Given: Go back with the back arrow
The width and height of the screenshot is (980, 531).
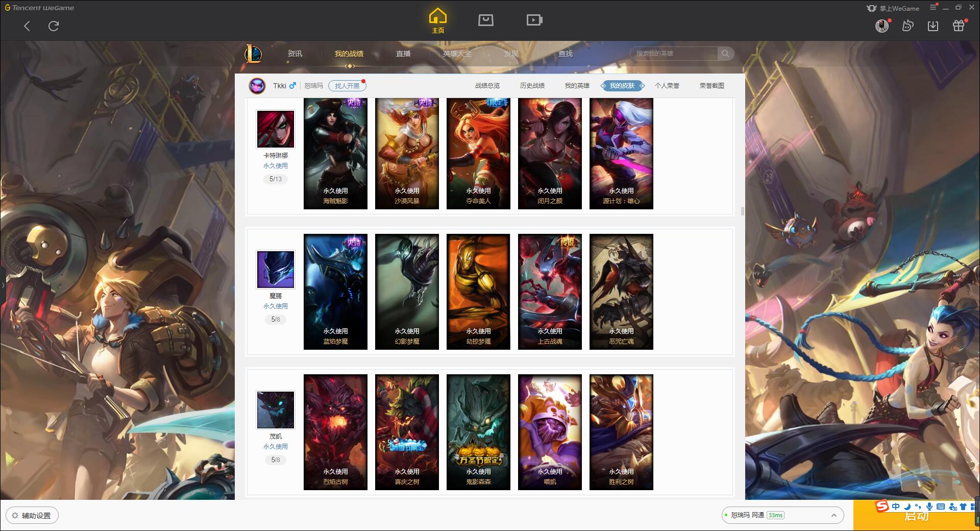Looking at the screenshot, I should [x=27, y=26].
